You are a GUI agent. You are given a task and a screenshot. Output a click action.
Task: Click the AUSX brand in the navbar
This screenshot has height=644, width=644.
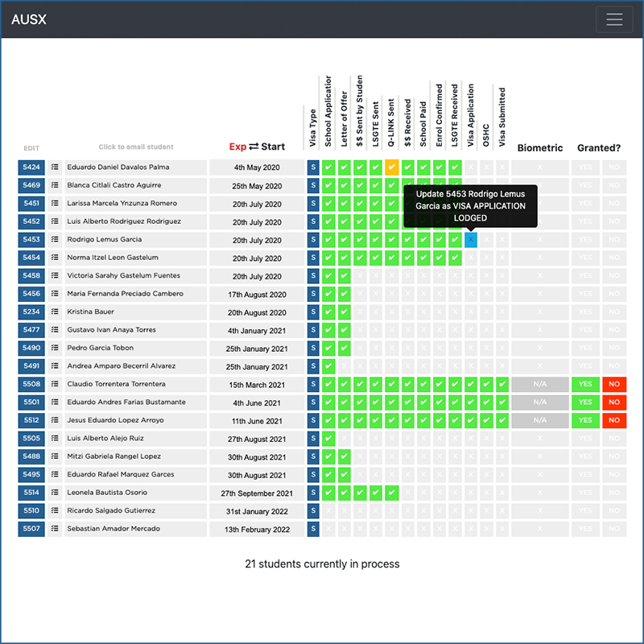coord(29,19)
